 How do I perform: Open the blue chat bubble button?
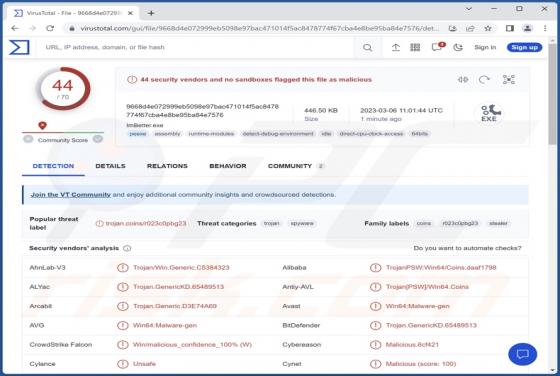(x=522, y=354)
